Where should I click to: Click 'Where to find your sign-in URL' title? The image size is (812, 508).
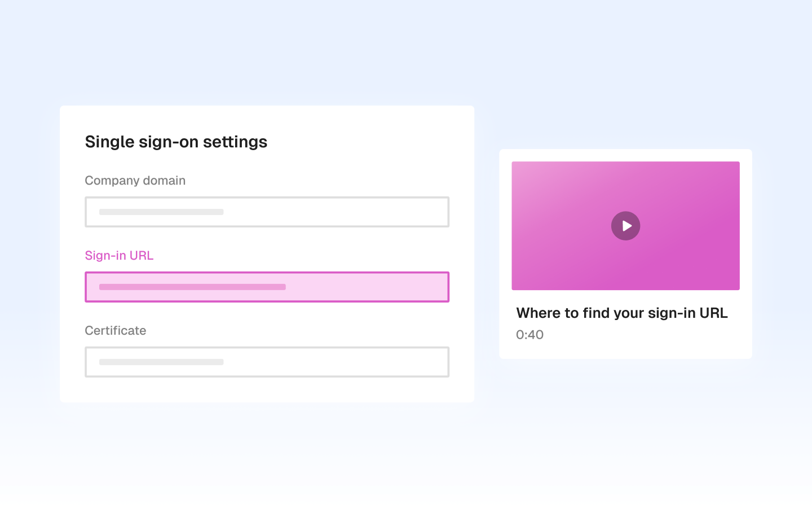click(x=622, y=313)
